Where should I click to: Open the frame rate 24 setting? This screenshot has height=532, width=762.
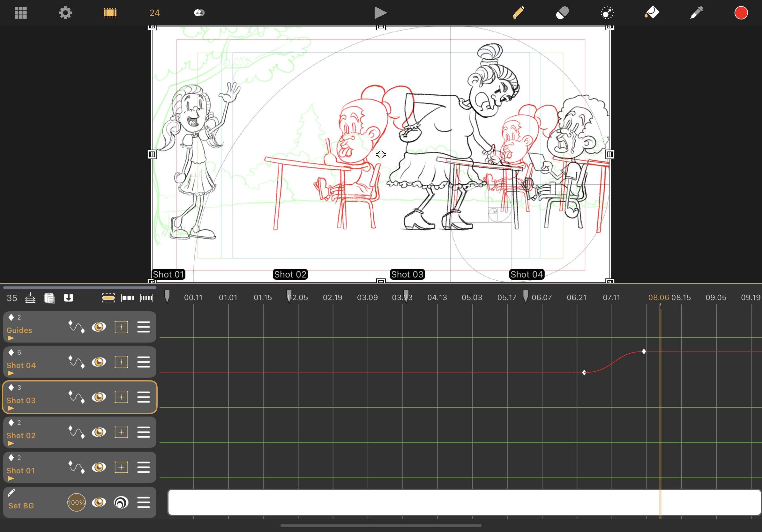pos(155,13)
